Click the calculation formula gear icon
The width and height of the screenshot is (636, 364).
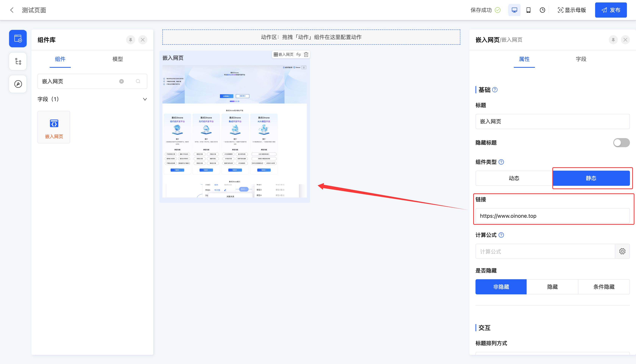click(622, 251)
